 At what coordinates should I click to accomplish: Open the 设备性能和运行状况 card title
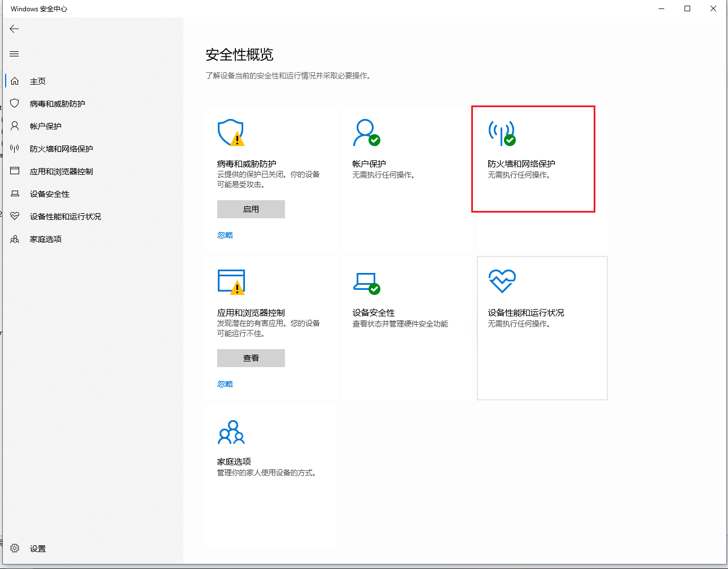pyautogui.click(x=526, y=312)
